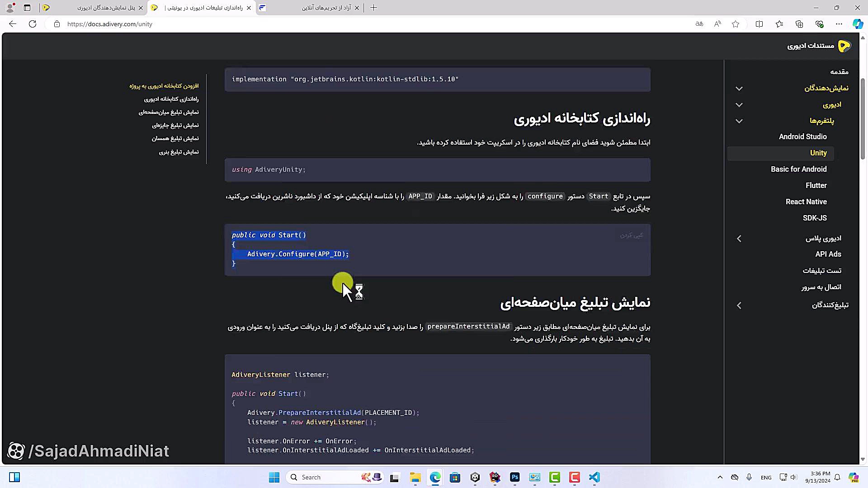The image size is (868, 488).
Task: Close the third browser tab
Action: (x=357, y=8)
